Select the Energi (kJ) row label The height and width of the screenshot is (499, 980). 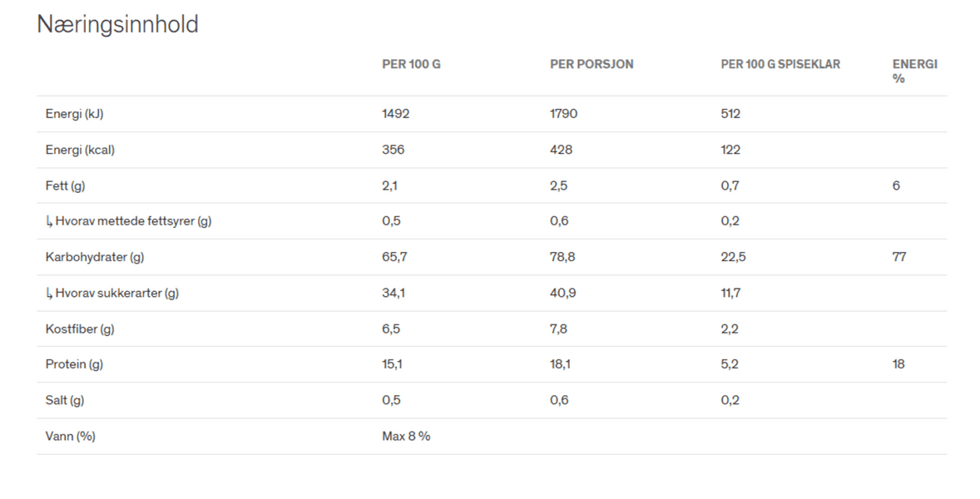pyautogui.click(x=74, y=114)
